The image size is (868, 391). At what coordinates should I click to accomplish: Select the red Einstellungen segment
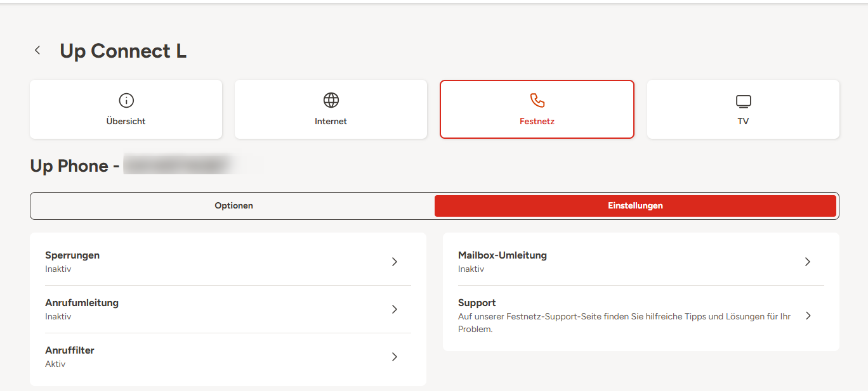(x=635, y=206)
